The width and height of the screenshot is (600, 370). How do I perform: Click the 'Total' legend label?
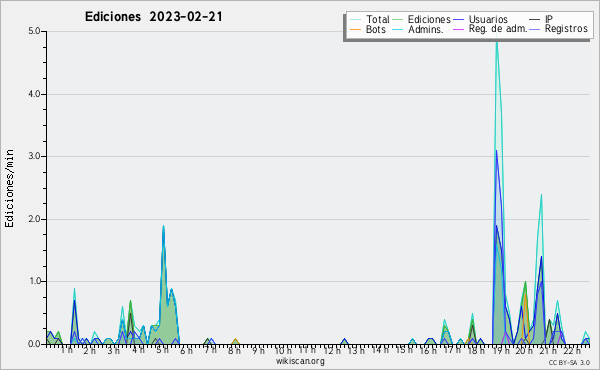pos(377,19)
